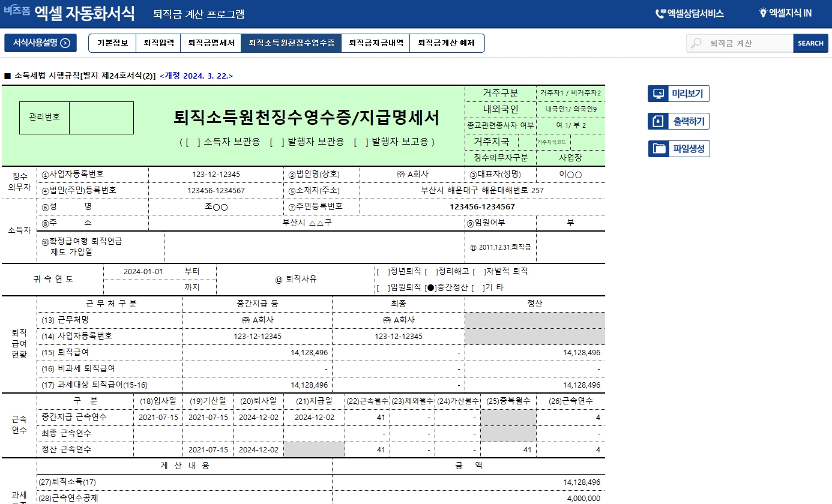Click the (27)퇴직소득(17) row label
The image size is (832, 504).
[x=67, y=482]
